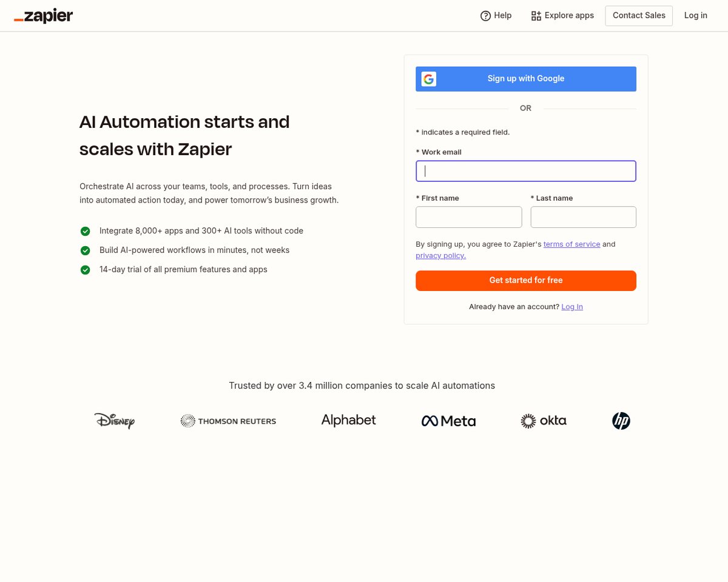Click the 'AI Automation starts and scales' heading

click(x=184, y=135)
